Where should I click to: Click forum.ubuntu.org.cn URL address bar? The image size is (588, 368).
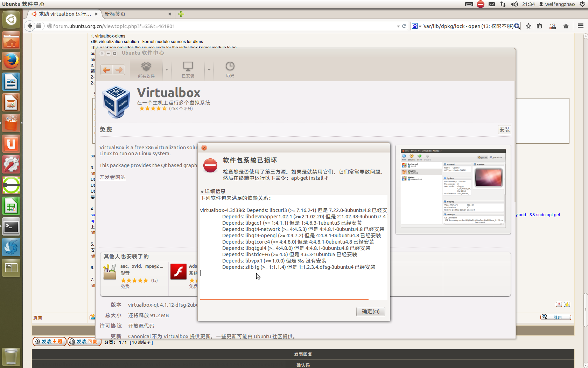[223, 26]
